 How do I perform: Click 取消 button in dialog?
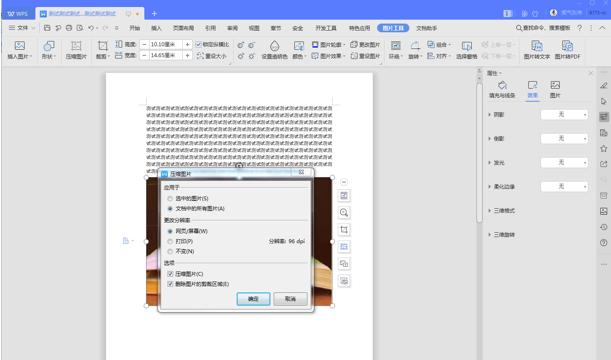pyautogui.click(x=290, y=299)
